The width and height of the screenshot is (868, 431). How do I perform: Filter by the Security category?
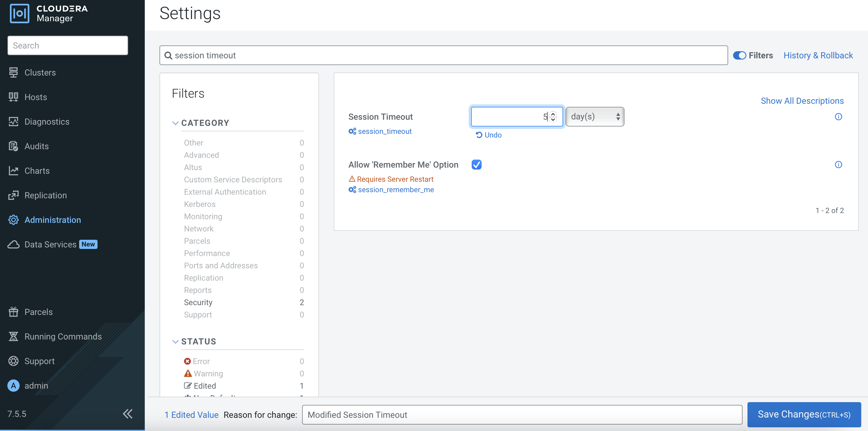pyautogui.click(x=198, y=302)
